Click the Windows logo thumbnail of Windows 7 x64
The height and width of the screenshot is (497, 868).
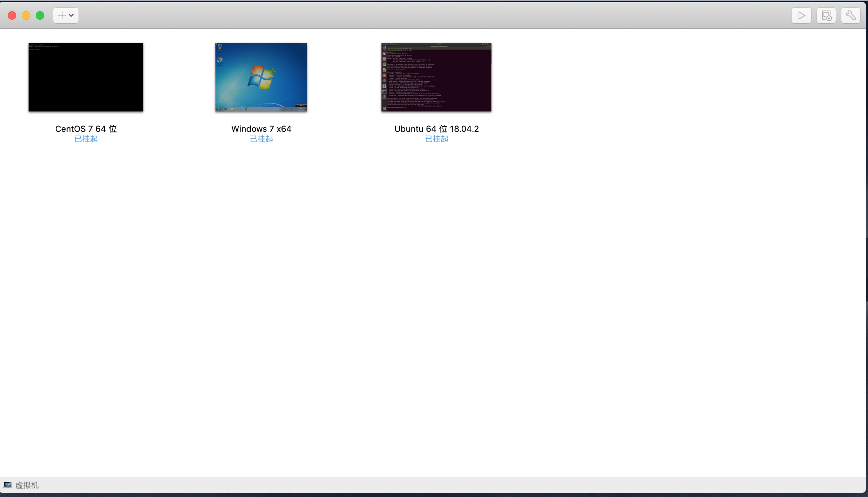(261, 77)
